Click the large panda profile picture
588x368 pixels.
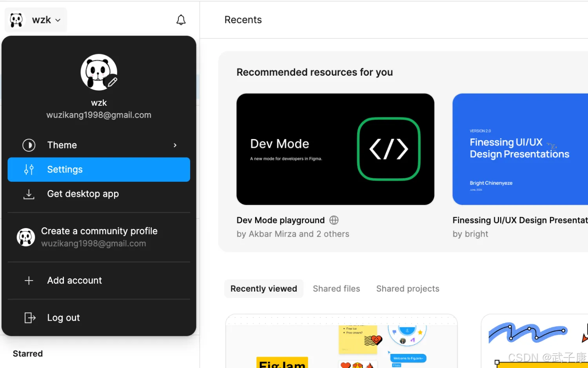(x=99, y=72)
